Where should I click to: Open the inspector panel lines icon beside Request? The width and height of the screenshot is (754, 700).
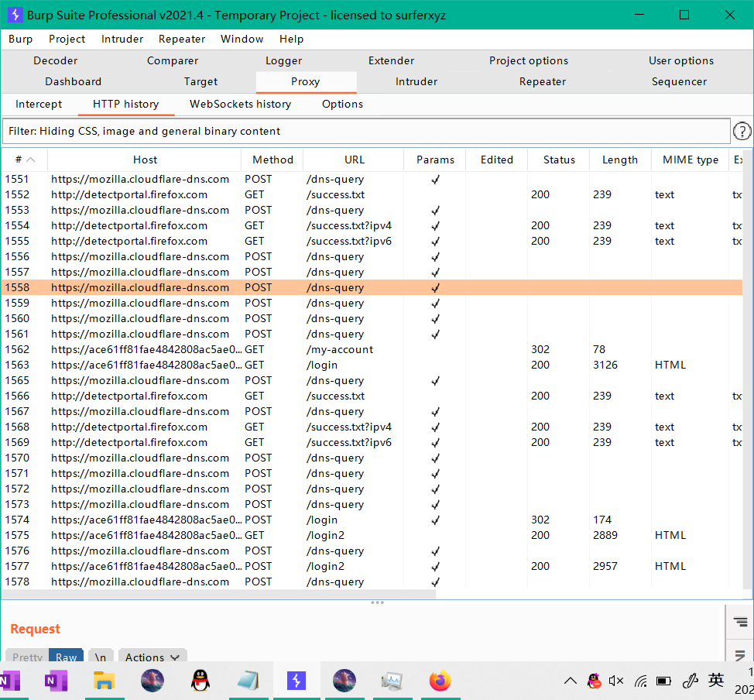point(741,622)
